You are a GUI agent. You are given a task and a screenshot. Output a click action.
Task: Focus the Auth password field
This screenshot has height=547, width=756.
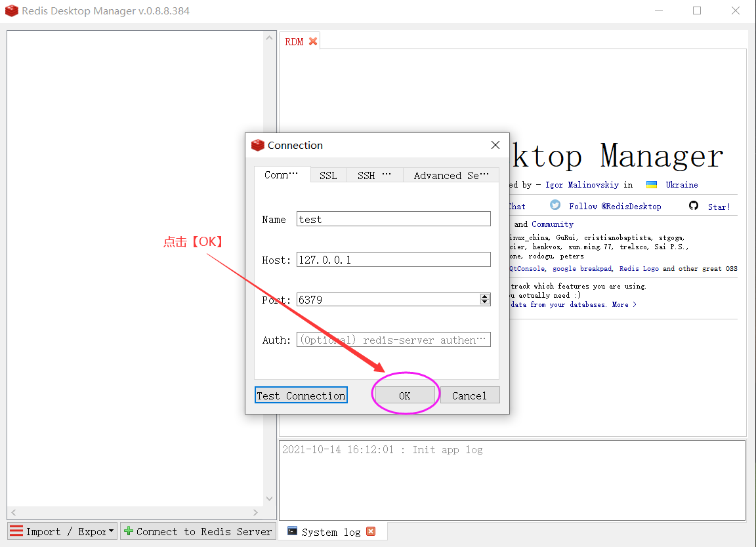[394, 339]
